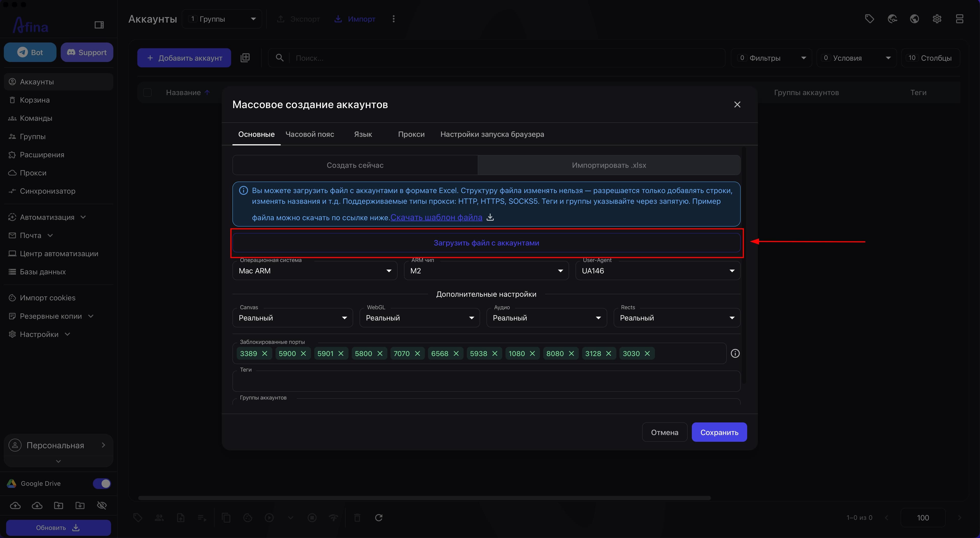Viewport: 980px width, 538px height.
Task: Click the cookie icon in bottom toolbar
Action: click(248, 517)
